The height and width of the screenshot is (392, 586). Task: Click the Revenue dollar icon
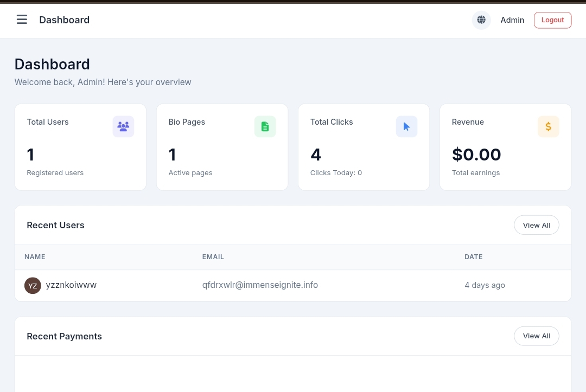click(x=548, y=126)
